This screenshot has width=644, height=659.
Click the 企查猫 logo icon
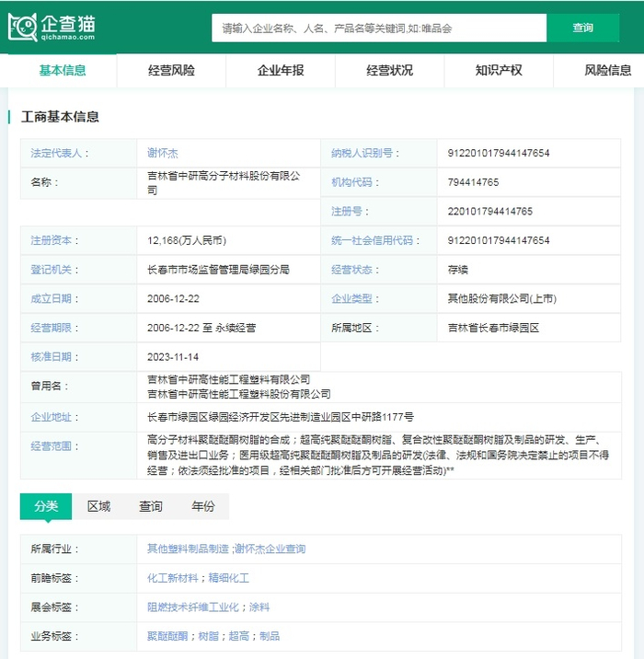click(23, 27)
